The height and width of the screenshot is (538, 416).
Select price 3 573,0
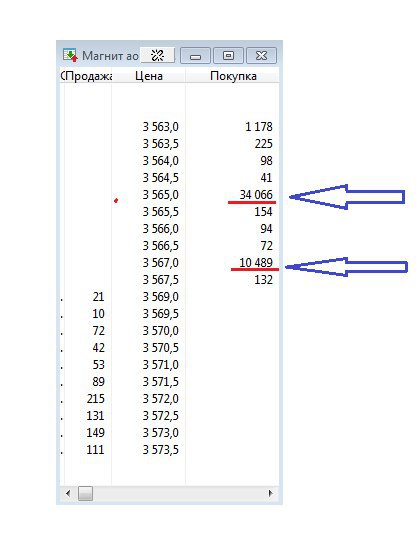pos(161,433)
